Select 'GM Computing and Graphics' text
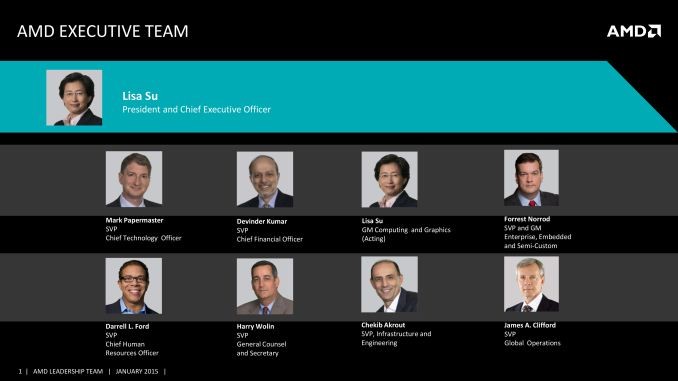Viewport: 678px width, 381px height. coord(406,230)
